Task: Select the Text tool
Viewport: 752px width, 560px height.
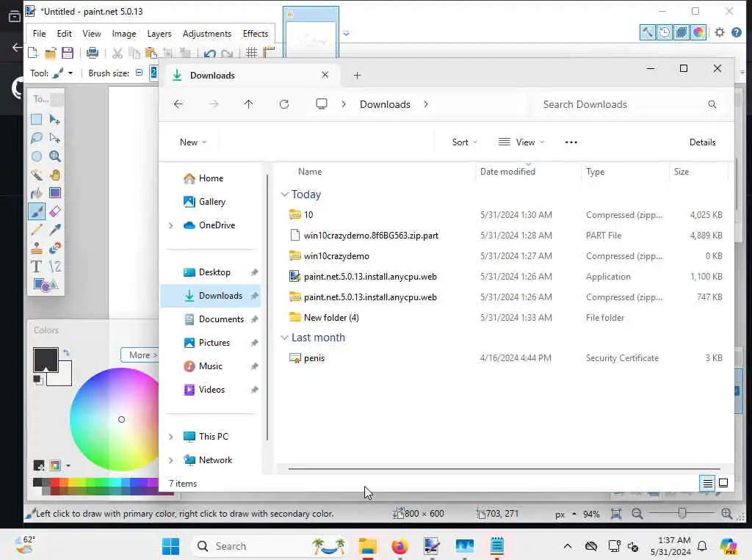Action: pyautogui.click(x=37, y=266)
